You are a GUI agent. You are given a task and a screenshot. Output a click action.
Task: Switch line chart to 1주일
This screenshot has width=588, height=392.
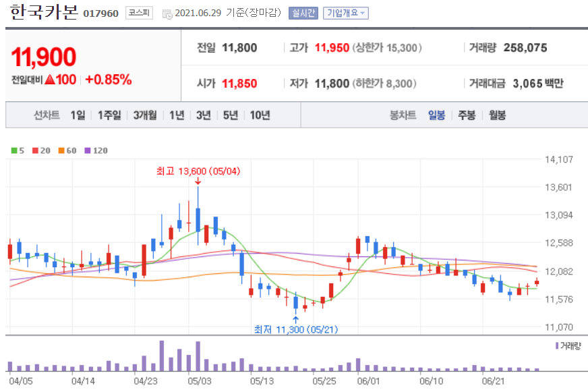pyautogui.click(x=109, y=115)
